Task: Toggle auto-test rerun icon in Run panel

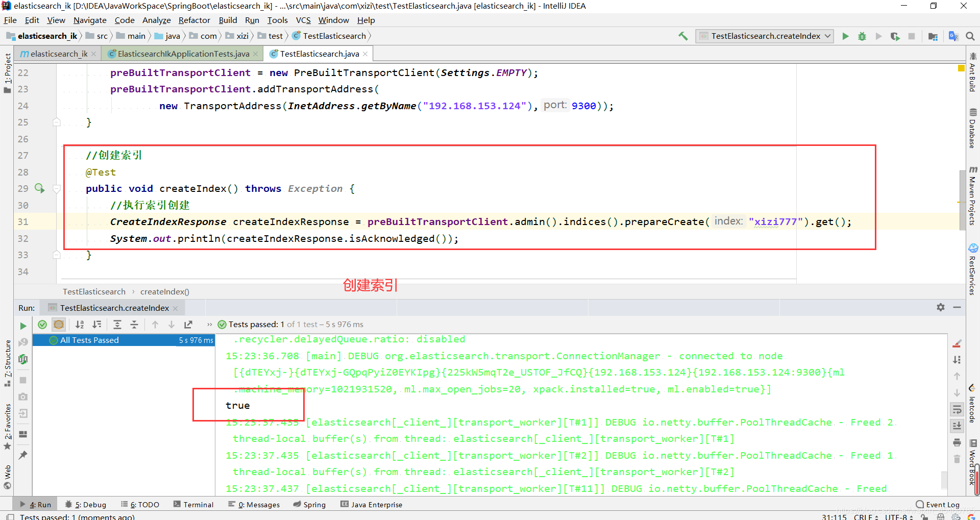Action: pyautogui.click(x=23, y=359)
